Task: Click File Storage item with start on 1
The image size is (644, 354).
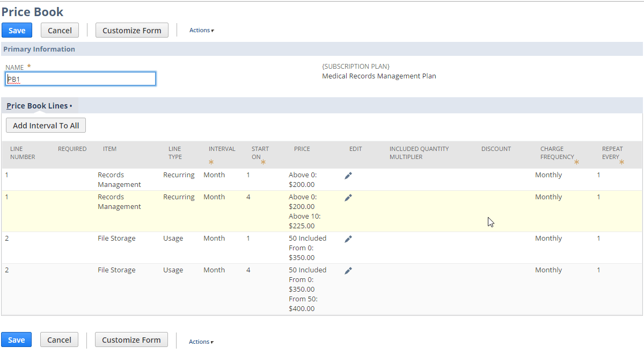Action: [116, 238]
